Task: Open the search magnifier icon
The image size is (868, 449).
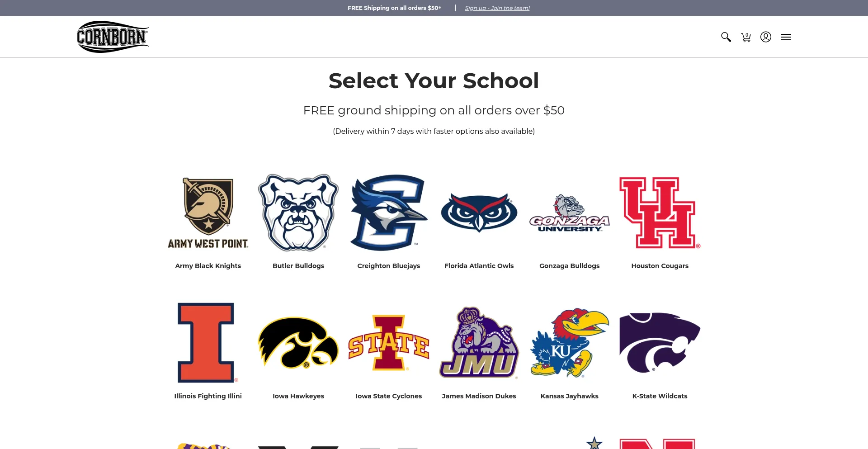Action: pos(726,37)
